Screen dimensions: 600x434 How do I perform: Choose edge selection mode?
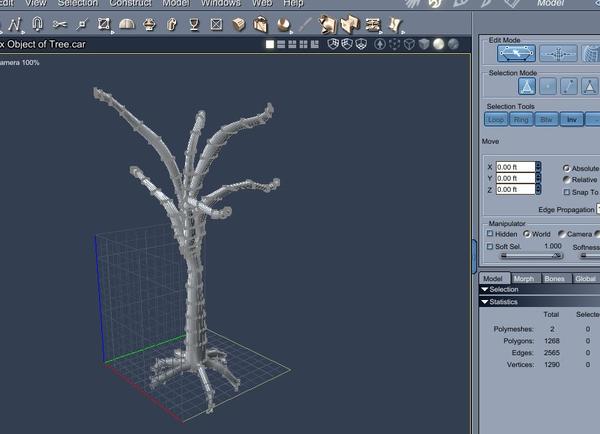[570, 87]
